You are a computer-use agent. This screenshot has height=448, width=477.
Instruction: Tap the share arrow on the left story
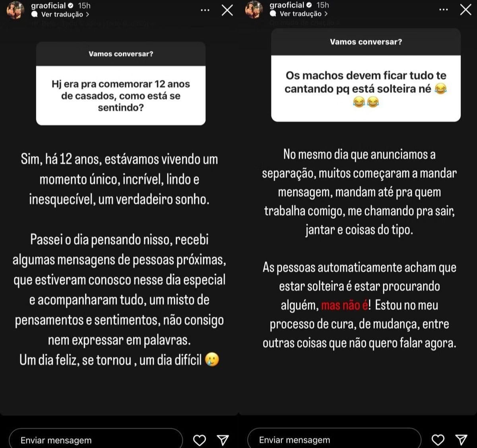tap(223, 440)
